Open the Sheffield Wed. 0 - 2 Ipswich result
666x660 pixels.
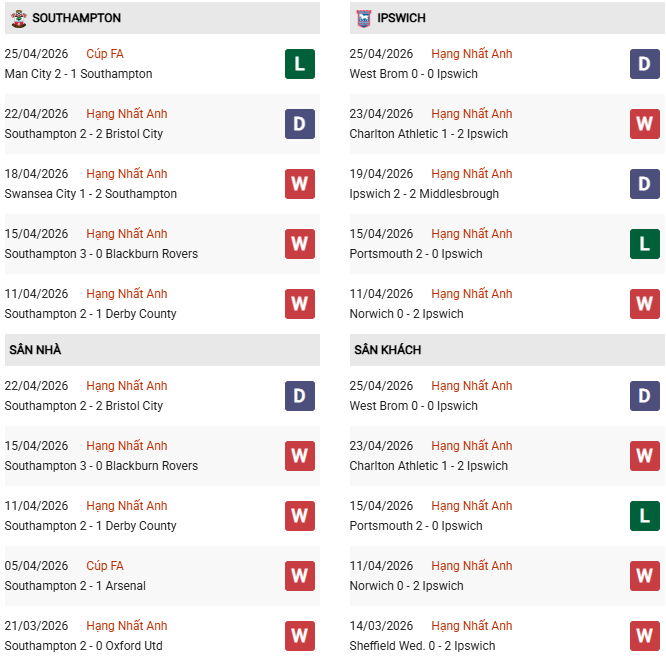coord(422,646)
